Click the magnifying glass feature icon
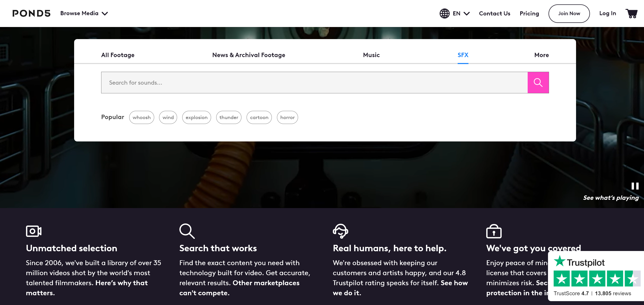 187,231
